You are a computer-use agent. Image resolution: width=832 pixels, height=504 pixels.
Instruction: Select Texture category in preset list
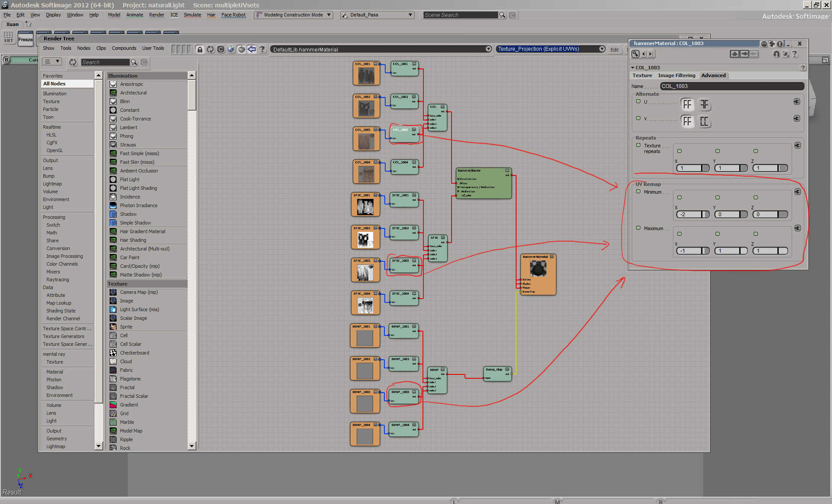[x=51, y=101]
